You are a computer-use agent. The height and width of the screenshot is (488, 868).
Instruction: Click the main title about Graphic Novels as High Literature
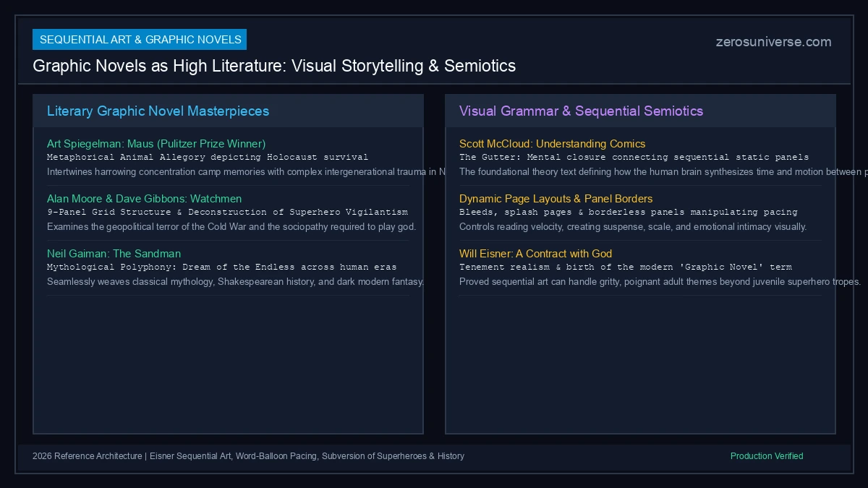tap(274, 66)
